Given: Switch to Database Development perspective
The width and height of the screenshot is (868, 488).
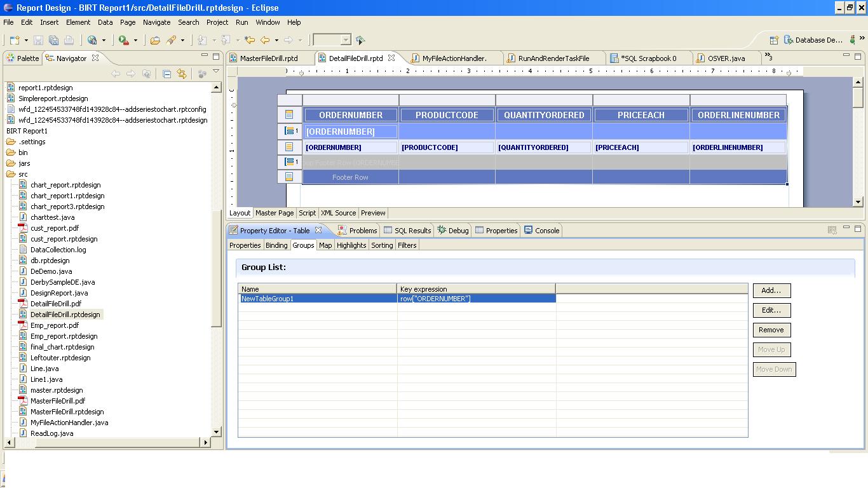Looking at the screenshot, I should [814, 40].
